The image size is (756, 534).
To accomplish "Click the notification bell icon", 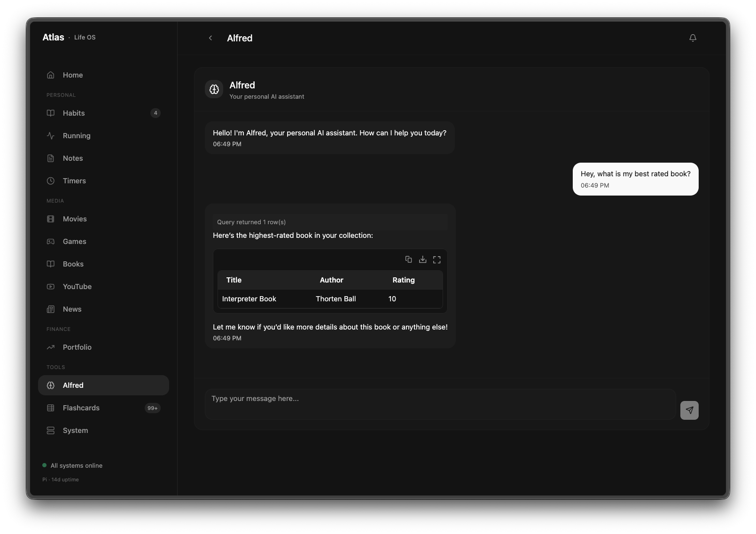I will coord(693,38).
